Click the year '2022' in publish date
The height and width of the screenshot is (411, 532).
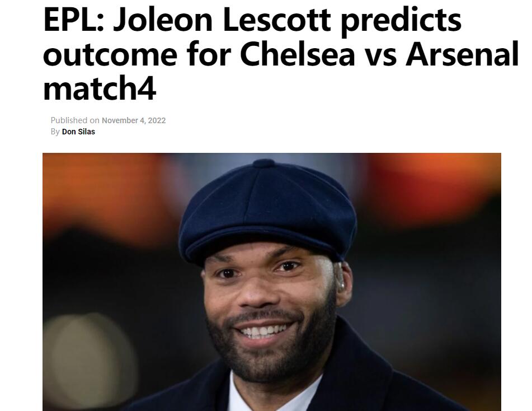click(157, 120)
